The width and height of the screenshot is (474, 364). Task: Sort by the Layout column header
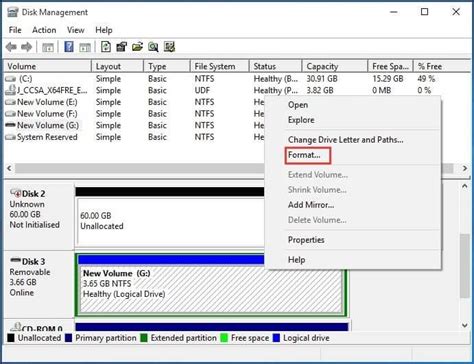[118, 66]
